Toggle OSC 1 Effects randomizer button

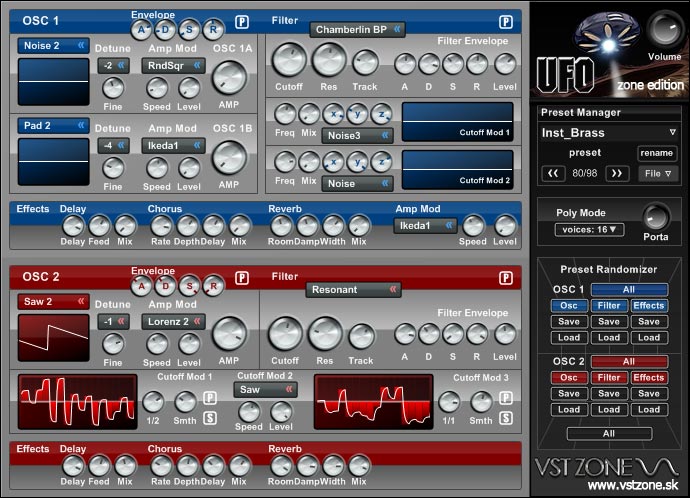(x=649, y=305)
